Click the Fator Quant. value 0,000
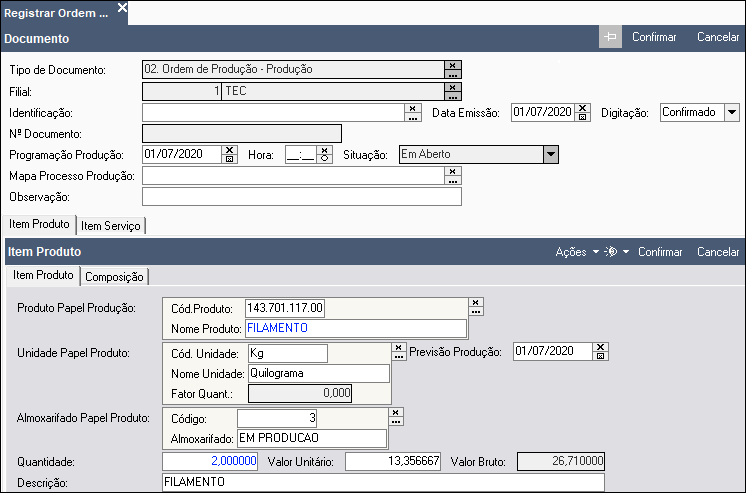 point(300,394)
